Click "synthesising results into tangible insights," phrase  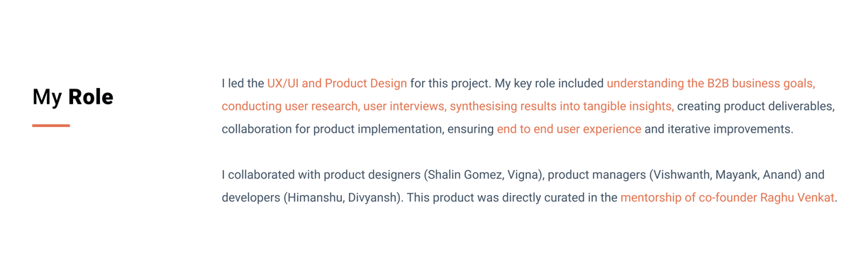562,106
